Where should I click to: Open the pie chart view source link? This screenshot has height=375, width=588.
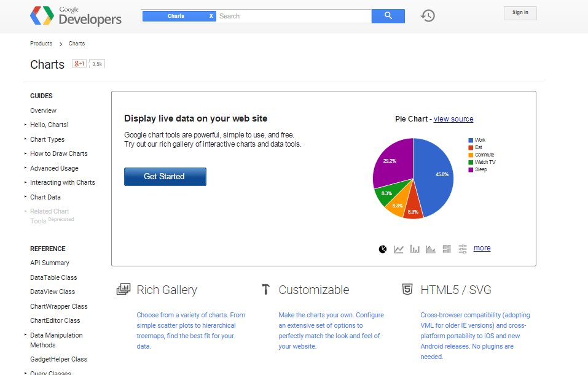453,118
